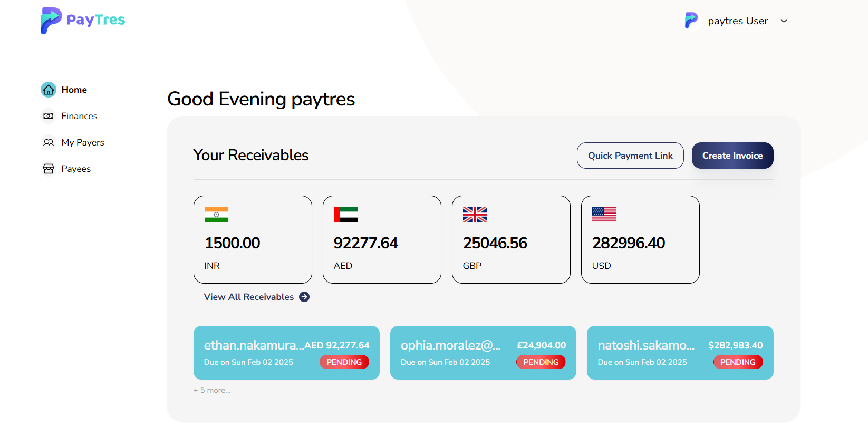Image resolution: width=868 pixels, height=446 pixels.
Task: Open the ophia.moralez invoice card
Action: [x=483, y=353]
